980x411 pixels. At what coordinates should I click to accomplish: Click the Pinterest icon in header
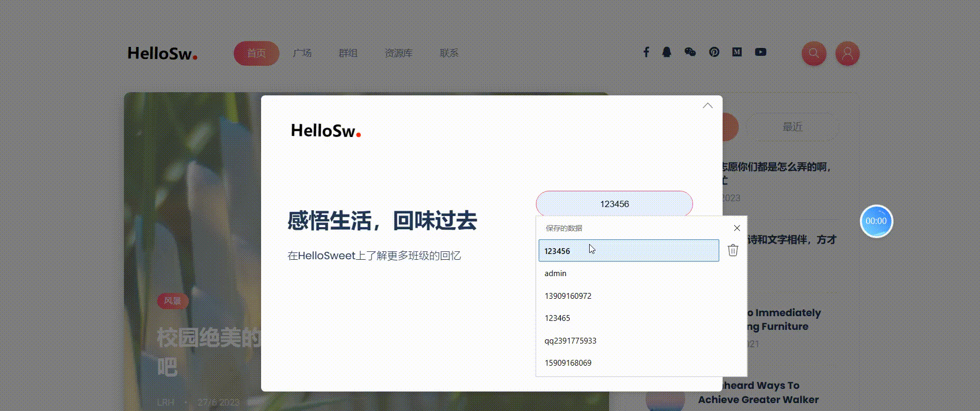click(714, 52)
